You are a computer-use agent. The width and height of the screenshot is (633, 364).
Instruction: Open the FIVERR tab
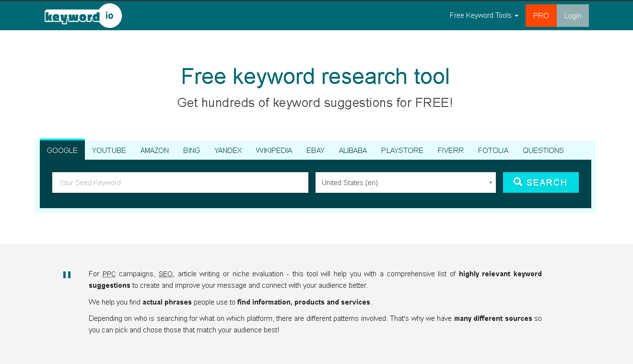(451, 150)
